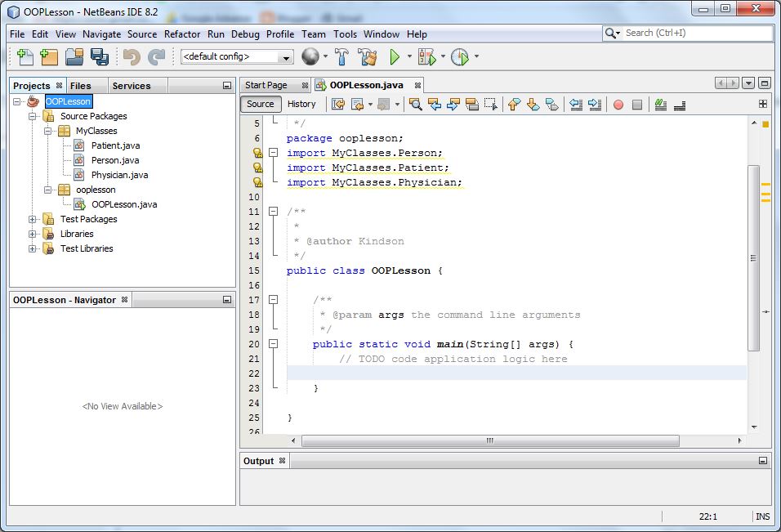Minimize the Projects panel

226,86
